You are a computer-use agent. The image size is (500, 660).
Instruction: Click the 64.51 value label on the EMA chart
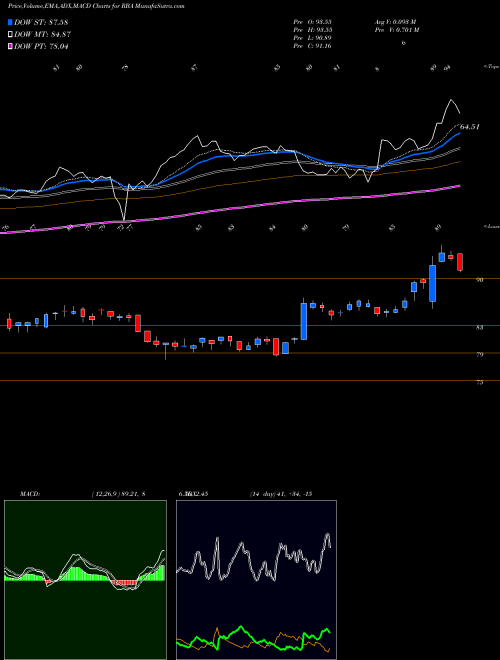[470, 127]
